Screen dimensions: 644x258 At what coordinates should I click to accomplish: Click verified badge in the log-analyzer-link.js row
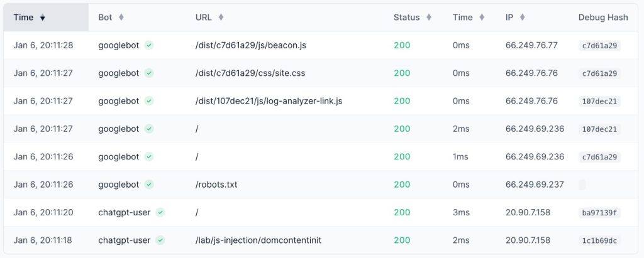tap(149, 101)
